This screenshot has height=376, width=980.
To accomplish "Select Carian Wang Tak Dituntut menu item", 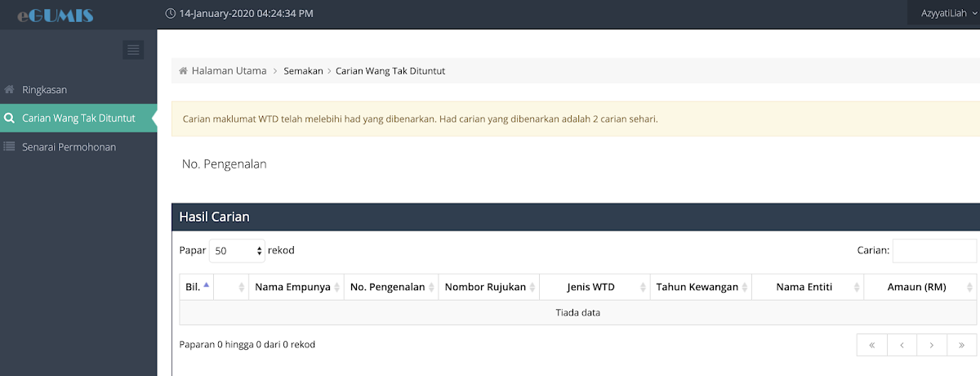I will click(78, 118).
